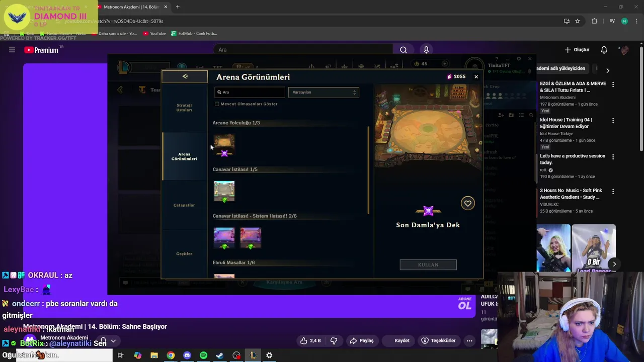The height and width of the screenshot is (362, 644).
Task: Open the YouTube hamburger guide menu
Action: pos(12,50)
